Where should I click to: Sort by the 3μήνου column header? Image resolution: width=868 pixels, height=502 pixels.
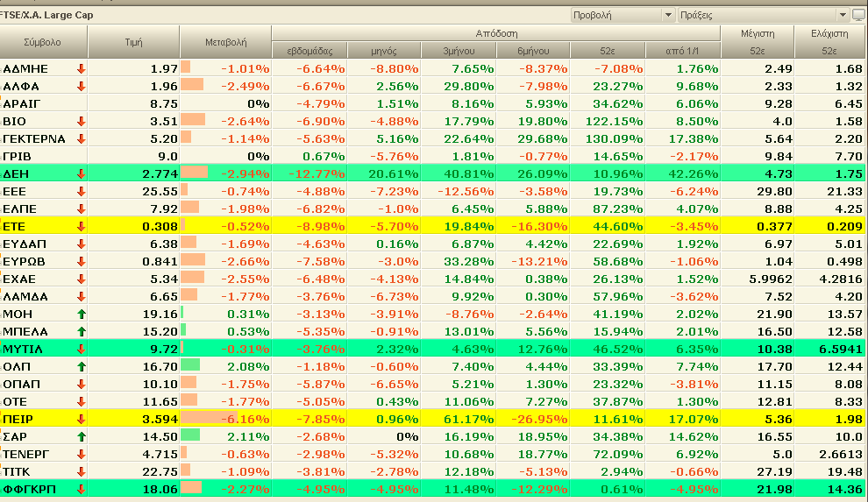tap(459, 51)
